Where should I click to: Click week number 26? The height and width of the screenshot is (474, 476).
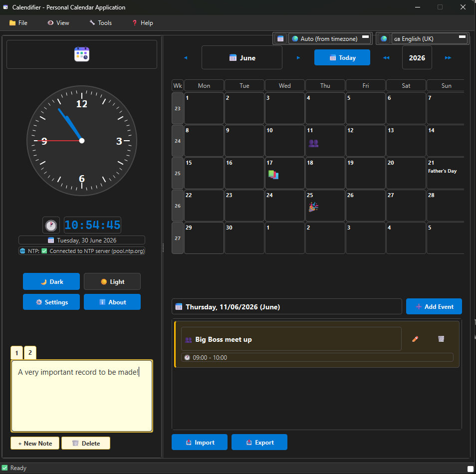178,206
